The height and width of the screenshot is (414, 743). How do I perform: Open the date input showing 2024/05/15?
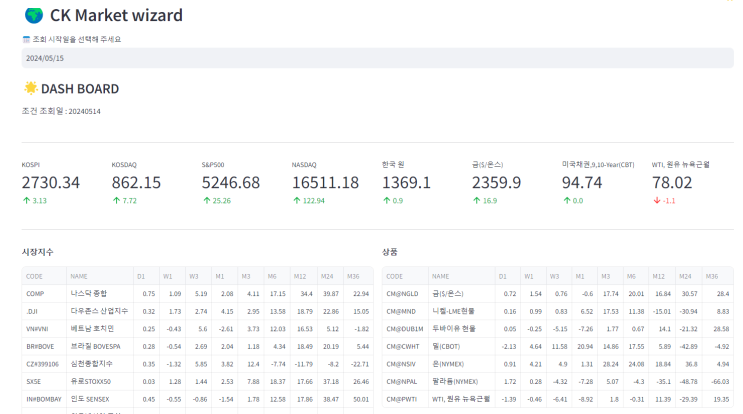[x=377, y=58]
